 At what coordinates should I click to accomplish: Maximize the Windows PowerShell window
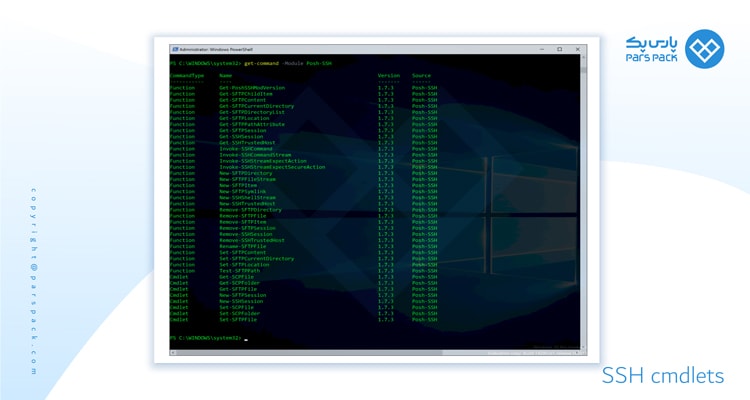click(x=560, y=49)
